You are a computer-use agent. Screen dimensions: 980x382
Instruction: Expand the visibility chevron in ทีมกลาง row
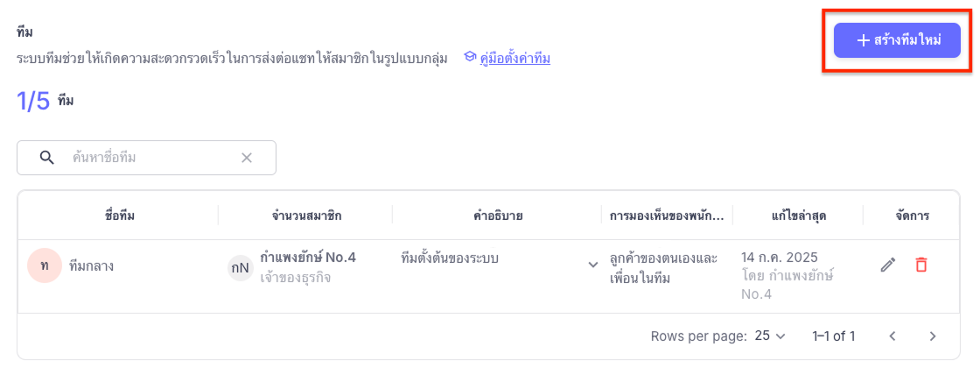593,265
